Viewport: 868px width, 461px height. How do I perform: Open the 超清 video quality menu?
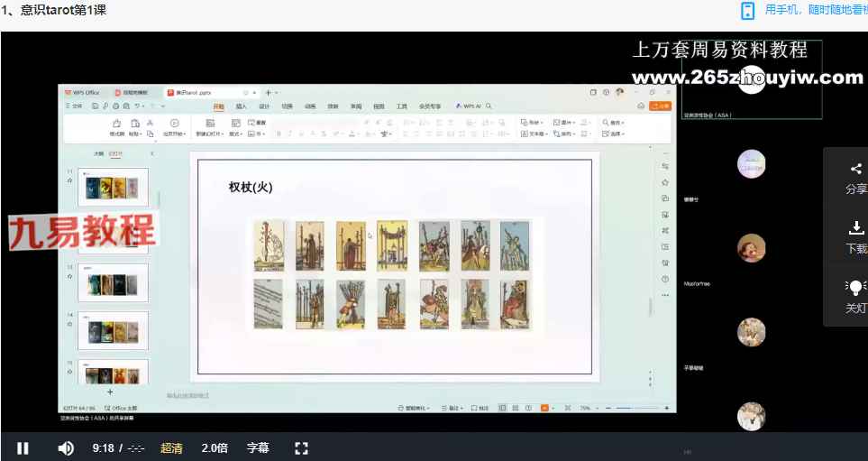tap(171, 447)
